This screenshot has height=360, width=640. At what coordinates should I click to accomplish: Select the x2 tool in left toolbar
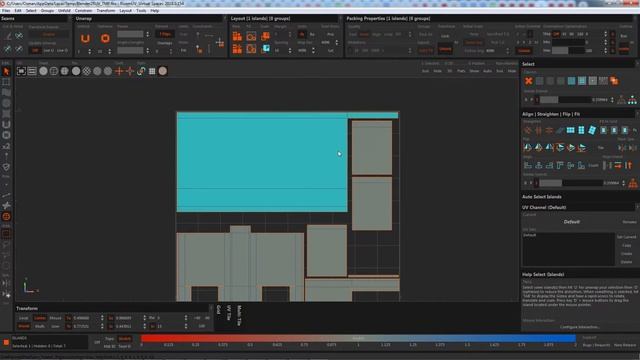pyautogui.click(x=6, y=146)
